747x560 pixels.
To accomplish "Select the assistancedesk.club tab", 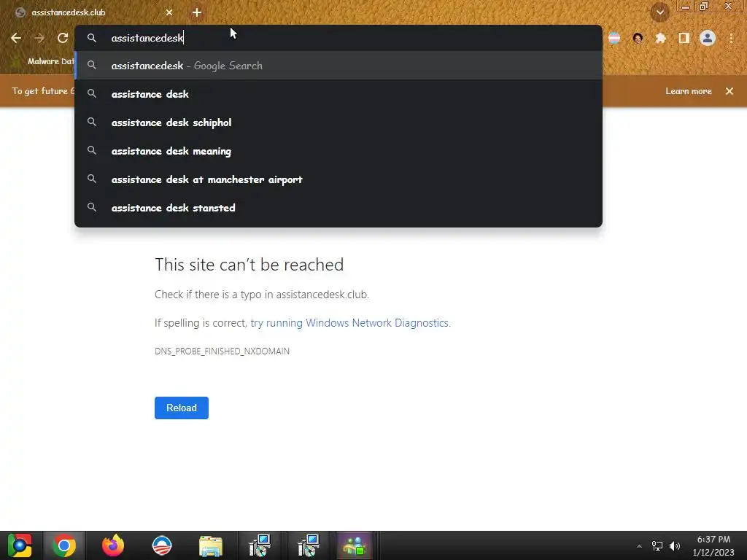I will (93, 12).
